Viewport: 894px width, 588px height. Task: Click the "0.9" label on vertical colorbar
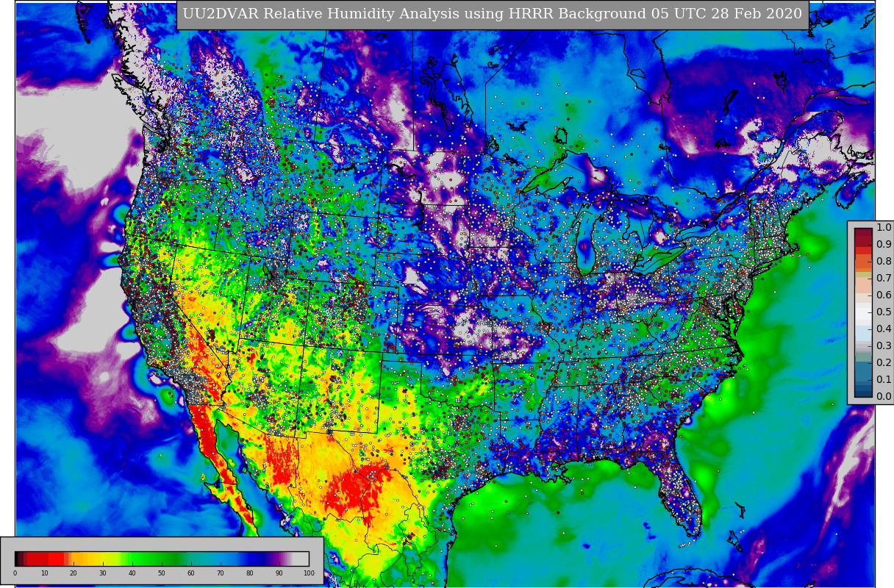[884, 244]
